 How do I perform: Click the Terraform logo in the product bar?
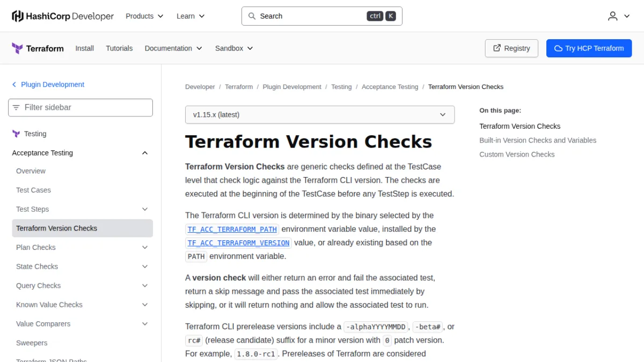pos(38,48)
